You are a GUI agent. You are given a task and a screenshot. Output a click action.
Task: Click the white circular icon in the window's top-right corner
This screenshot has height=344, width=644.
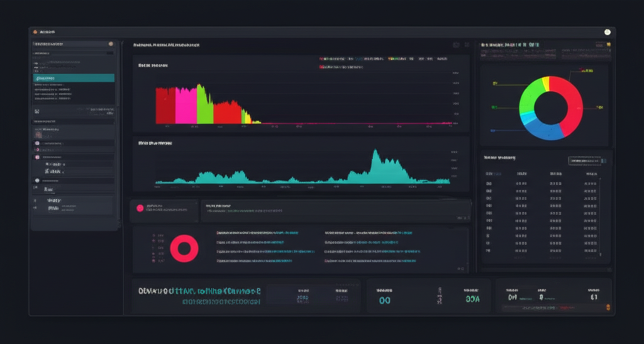click(x=607, y=31)
